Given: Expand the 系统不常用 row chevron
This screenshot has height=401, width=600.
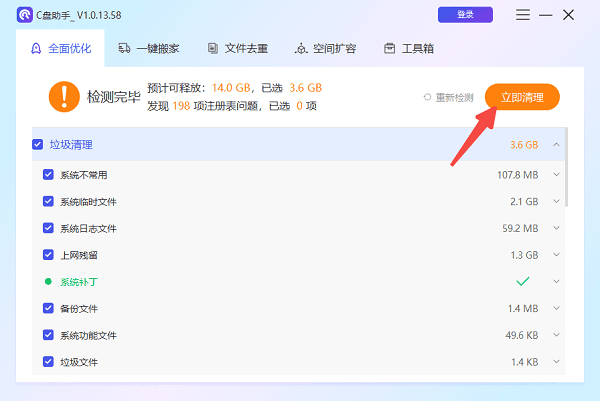Looking at the screenshot, I should (556, 174).
